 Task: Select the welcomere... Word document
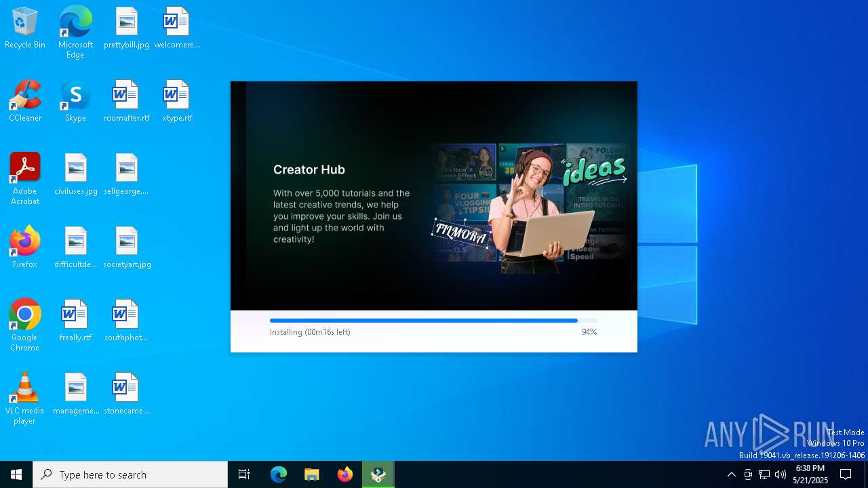pos(177,28)
